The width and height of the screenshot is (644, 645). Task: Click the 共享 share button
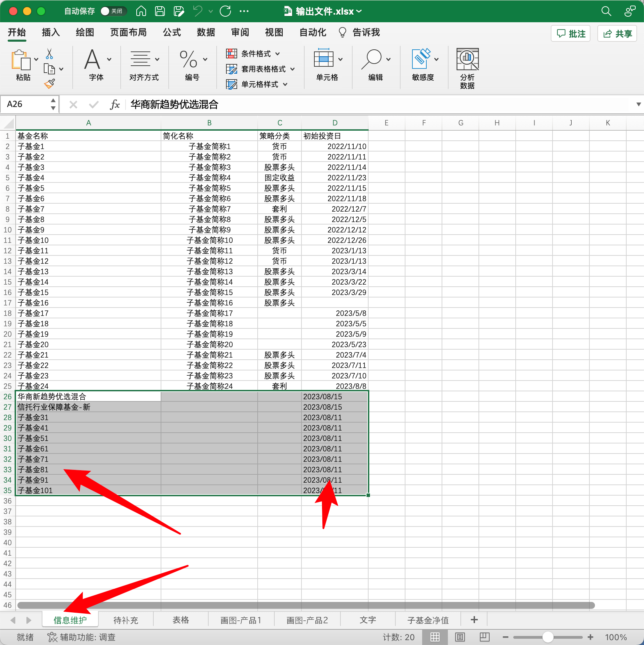(x=617, y=33)
